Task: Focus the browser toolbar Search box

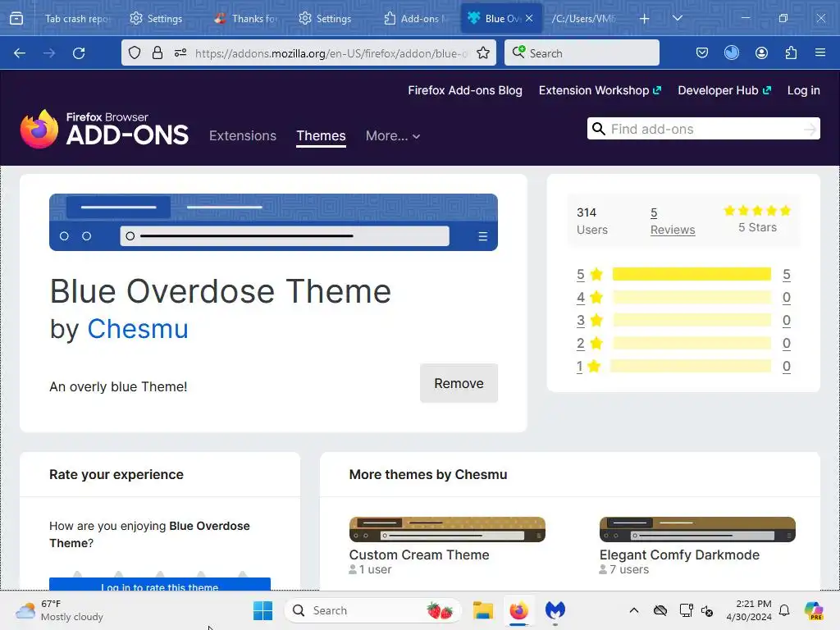Action: (582, 53)
